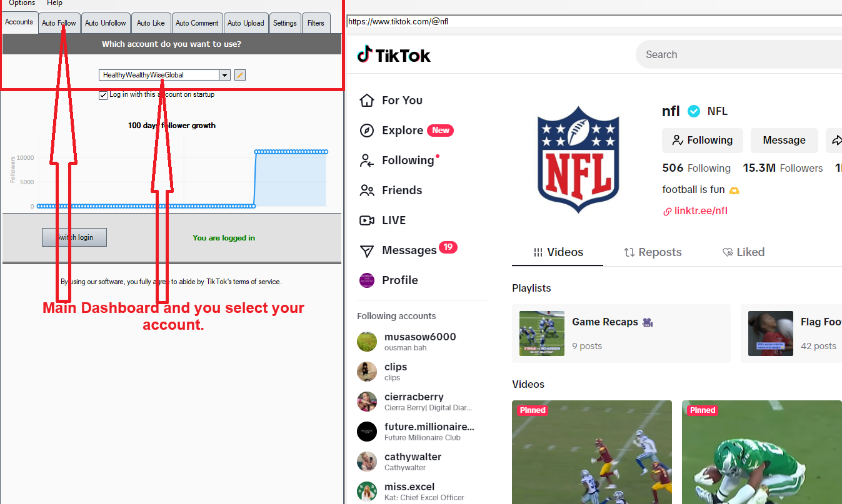842x504 pixels.
Task: Click the pencil edit icon beside account dropdown
Action: pos(240,75)
